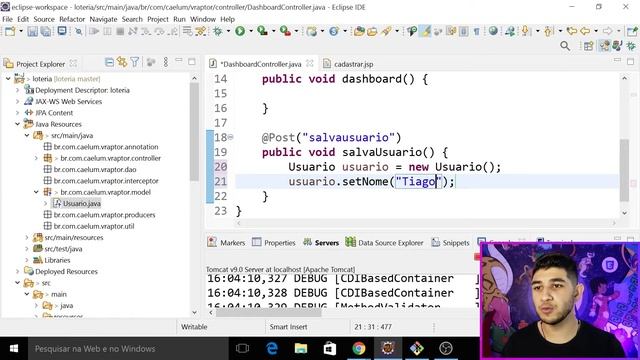Click the web browser globe toolbar icon

pyautogui.click(x=493, y=31)
